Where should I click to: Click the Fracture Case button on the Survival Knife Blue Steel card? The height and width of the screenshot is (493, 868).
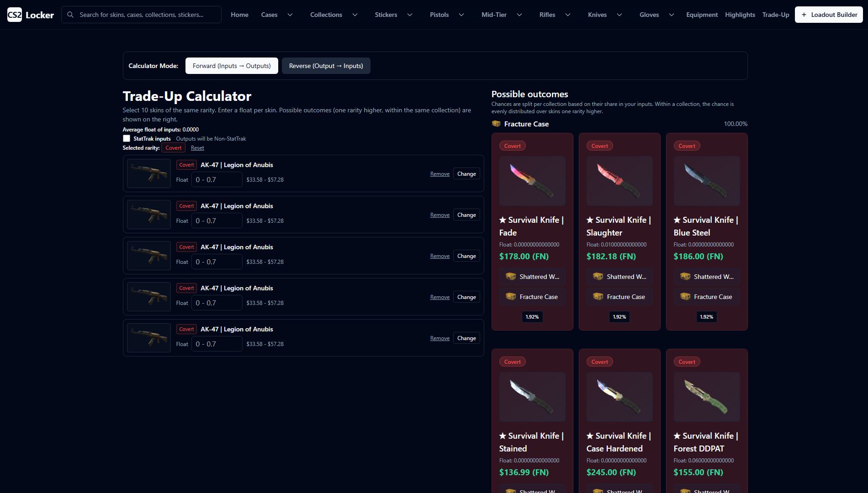click(706, 297)
